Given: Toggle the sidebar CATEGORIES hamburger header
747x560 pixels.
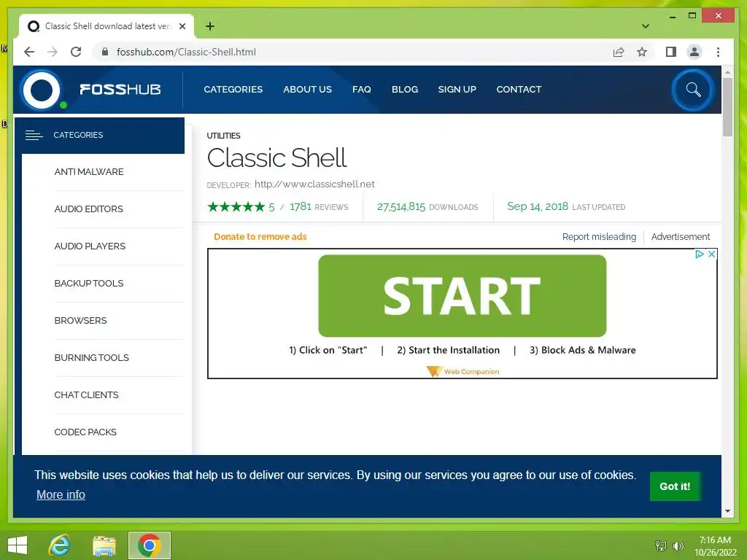Looking at the screenshot, I should click(x=99, y=135).
